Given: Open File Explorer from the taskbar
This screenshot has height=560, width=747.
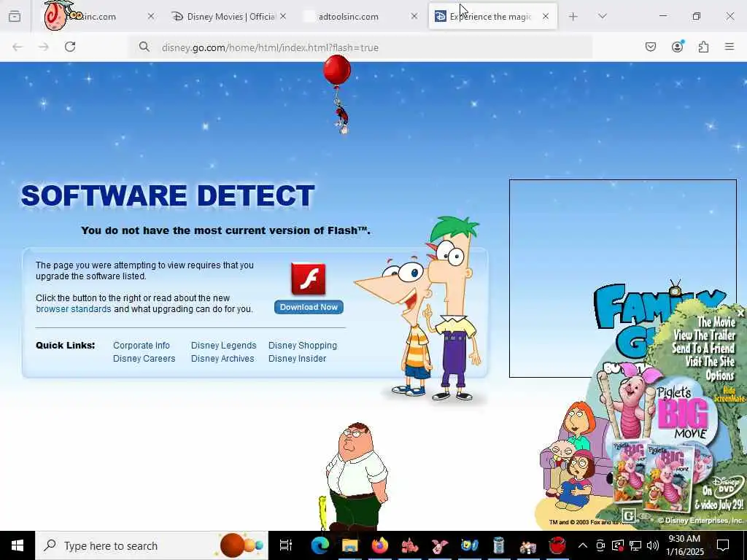Looking at the screenshot, I should pyautogui.click(x=349, y=545).
